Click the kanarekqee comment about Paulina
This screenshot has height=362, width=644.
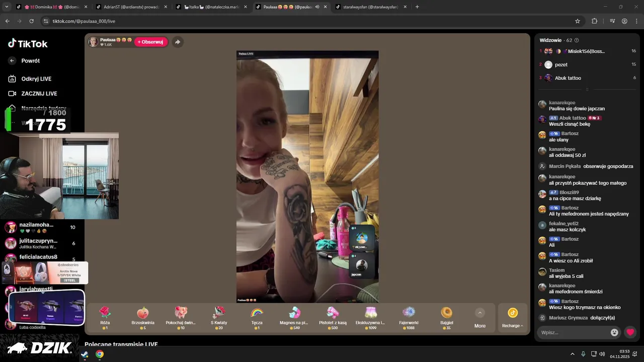click(577, 109)
